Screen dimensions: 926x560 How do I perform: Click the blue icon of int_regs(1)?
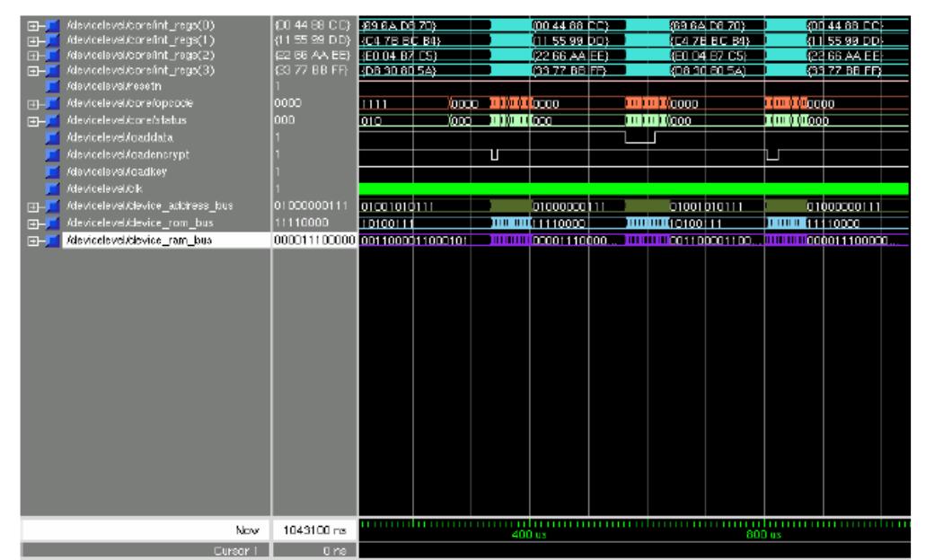point(53,40)
